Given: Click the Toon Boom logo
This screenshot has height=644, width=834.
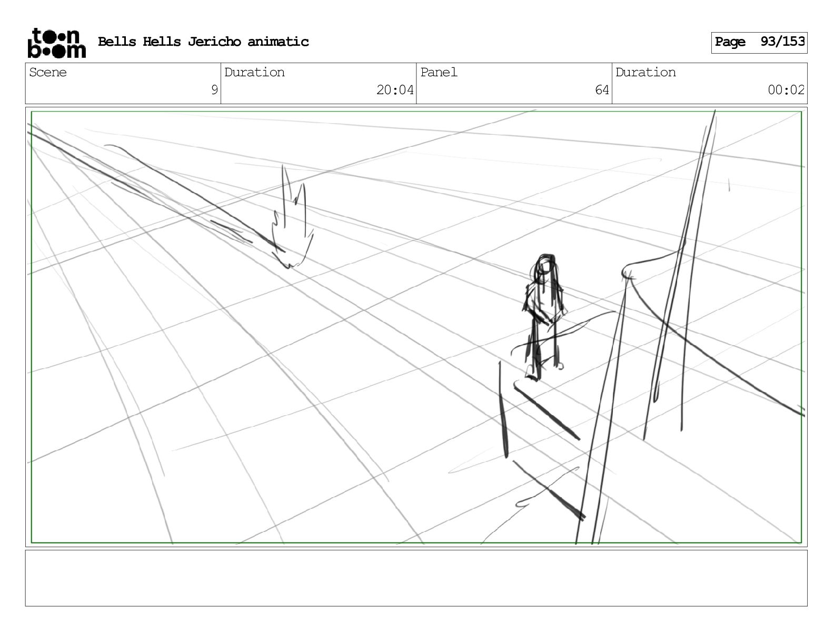Looking at the screenshot, I should point(56,43).
